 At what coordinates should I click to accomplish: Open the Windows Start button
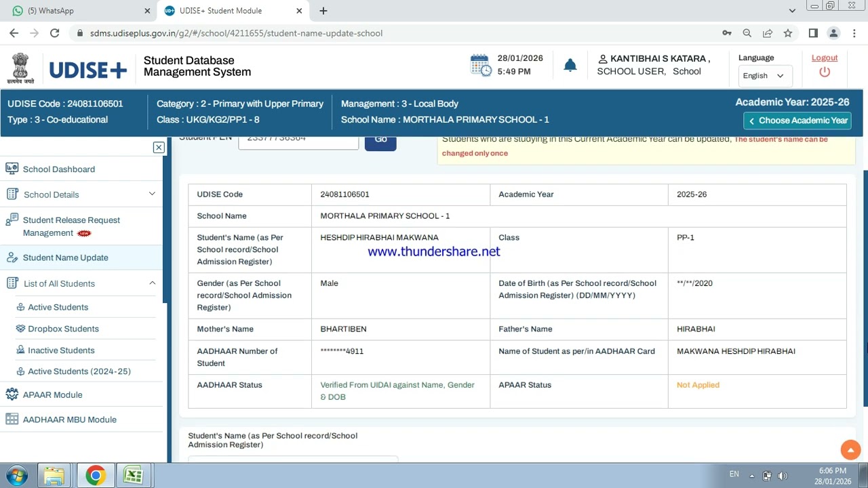[x=17, y=475]
